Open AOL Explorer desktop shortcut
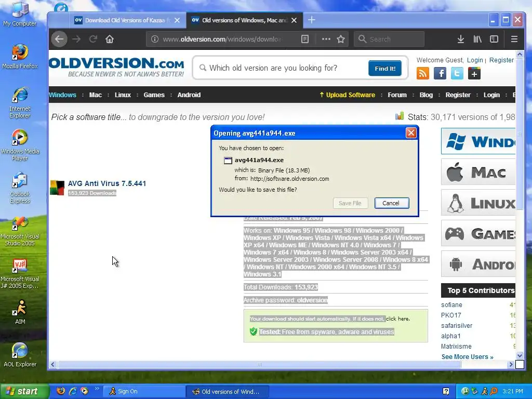Screen dimensions: 532x399 [x=20, y=354]
